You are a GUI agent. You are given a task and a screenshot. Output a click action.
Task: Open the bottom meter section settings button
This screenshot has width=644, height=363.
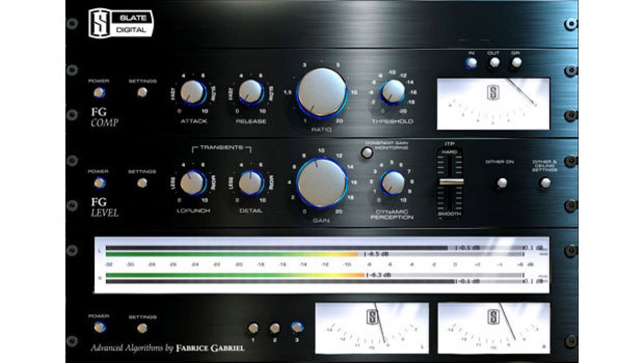tap(142, 327)
